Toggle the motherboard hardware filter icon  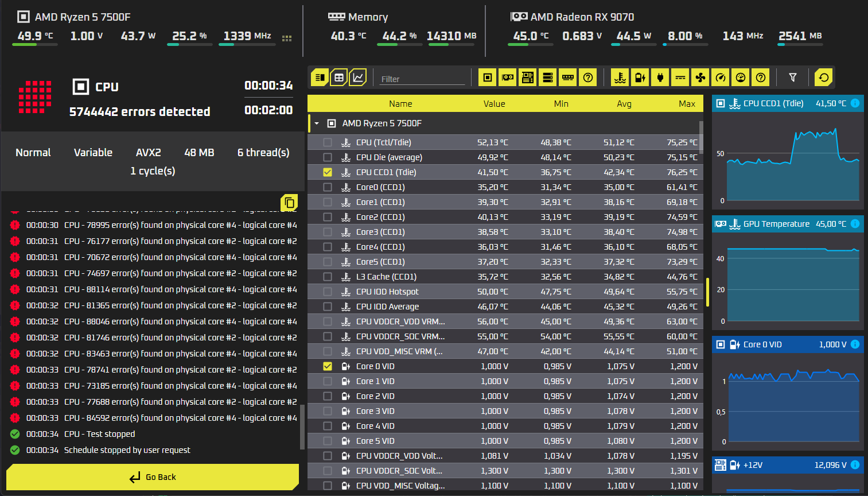[x=528, y=77]
